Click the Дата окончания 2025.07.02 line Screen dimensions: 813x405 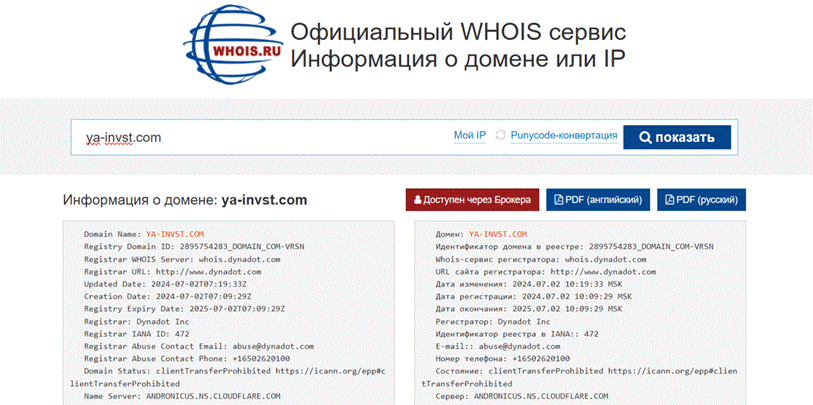click(x=529, y=309)
